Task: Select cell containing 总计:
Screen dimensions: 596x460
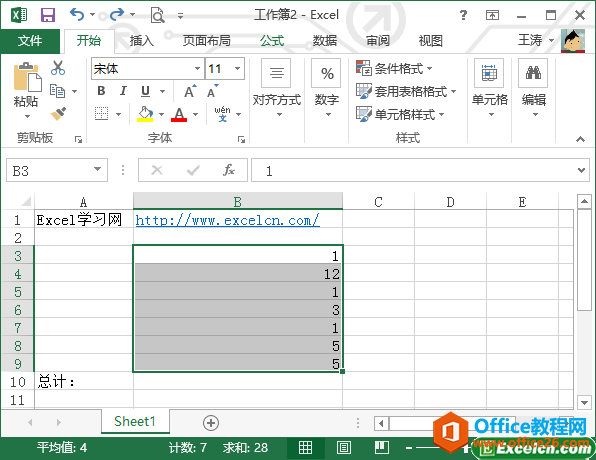Action: [83, 381]
